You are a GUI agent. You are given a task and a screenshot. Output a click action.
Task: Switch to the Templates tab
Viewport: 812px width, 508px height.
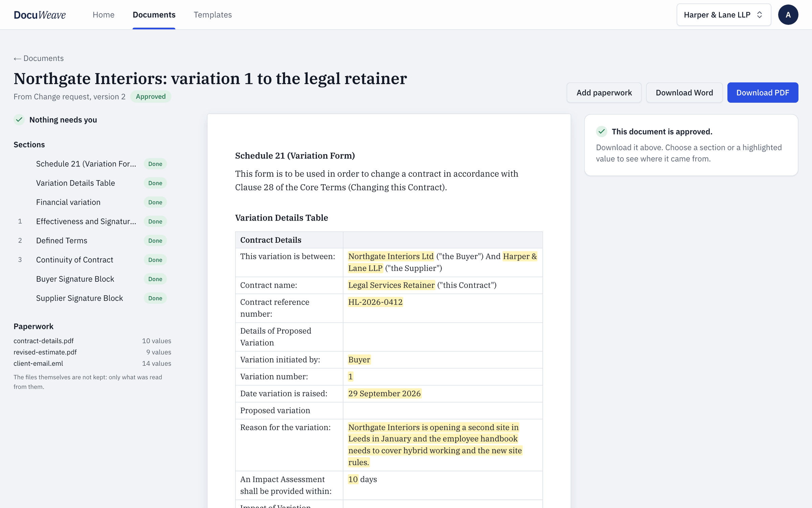coord(212,15)
